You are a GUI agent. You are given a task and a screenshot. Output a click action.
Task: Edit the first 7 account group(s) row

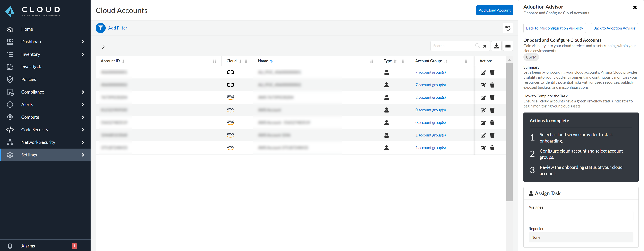click(x=483, y=72)
